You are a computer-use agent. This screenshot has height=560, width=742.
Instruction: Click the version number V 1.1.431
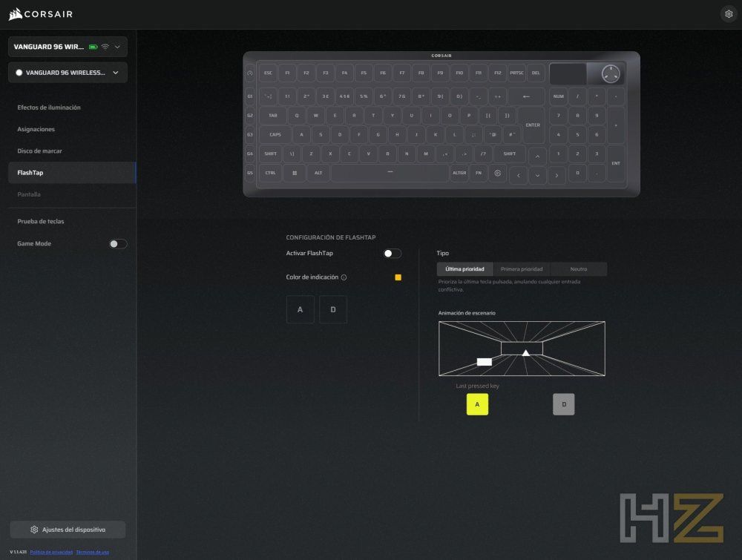pyautogui.click(x=18, y=552)
